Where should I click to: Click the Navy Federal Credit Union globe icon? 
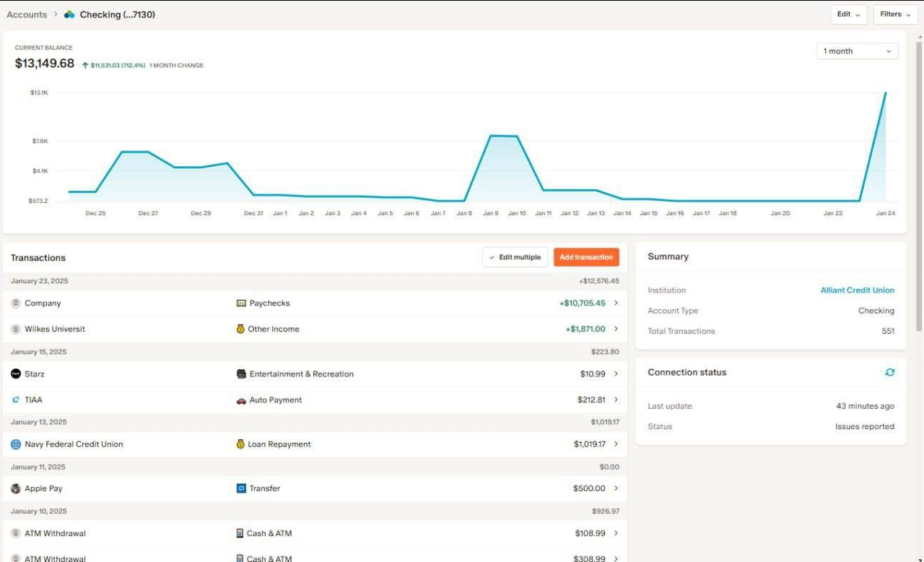(x=16, y=444)
